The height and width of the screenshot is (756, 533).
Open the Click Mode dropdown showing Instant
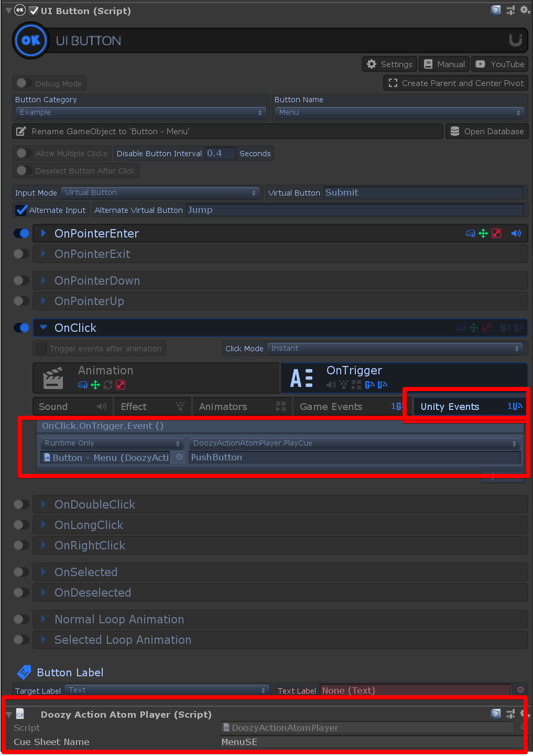coord(395,349)
